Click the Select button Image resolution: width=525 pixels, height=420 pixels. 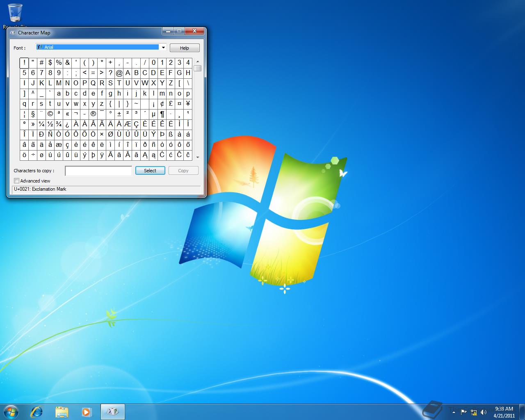point(150,171)
